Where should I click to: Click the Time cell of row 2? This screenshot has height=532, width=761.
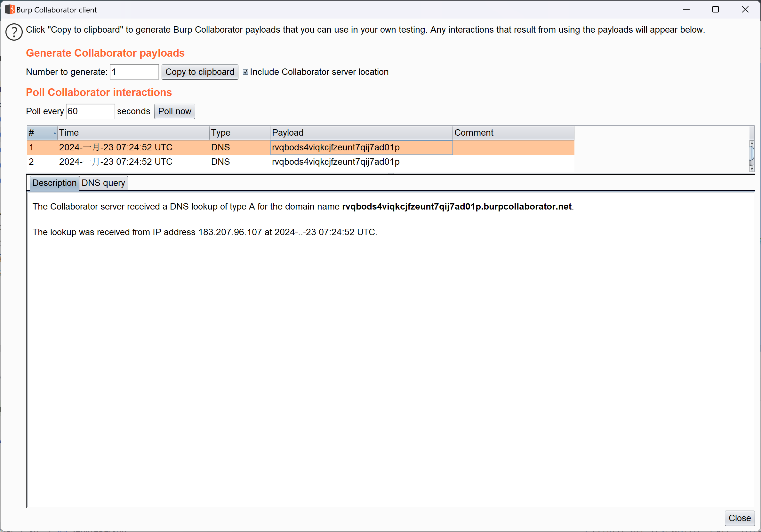coord(133,162)
